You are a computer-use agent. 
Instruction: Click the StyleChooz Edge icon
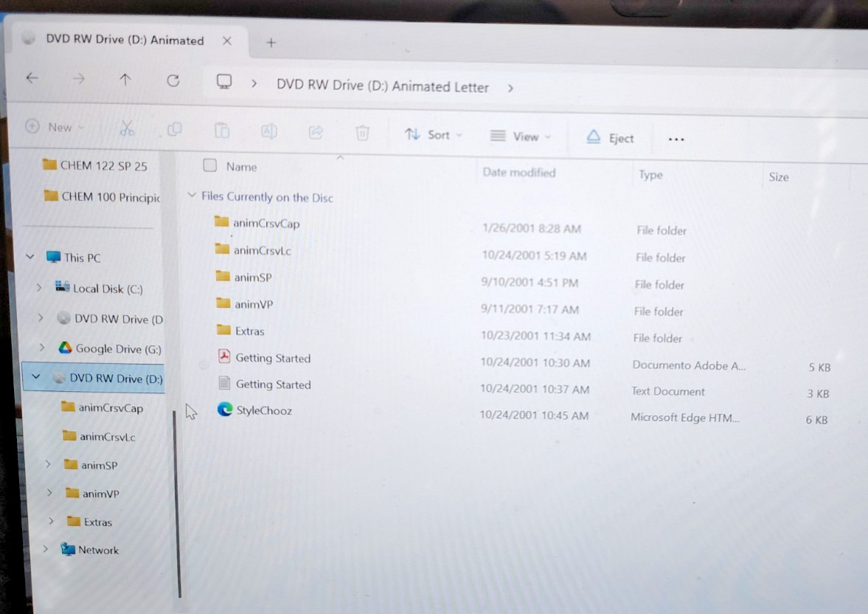point(225,409)
